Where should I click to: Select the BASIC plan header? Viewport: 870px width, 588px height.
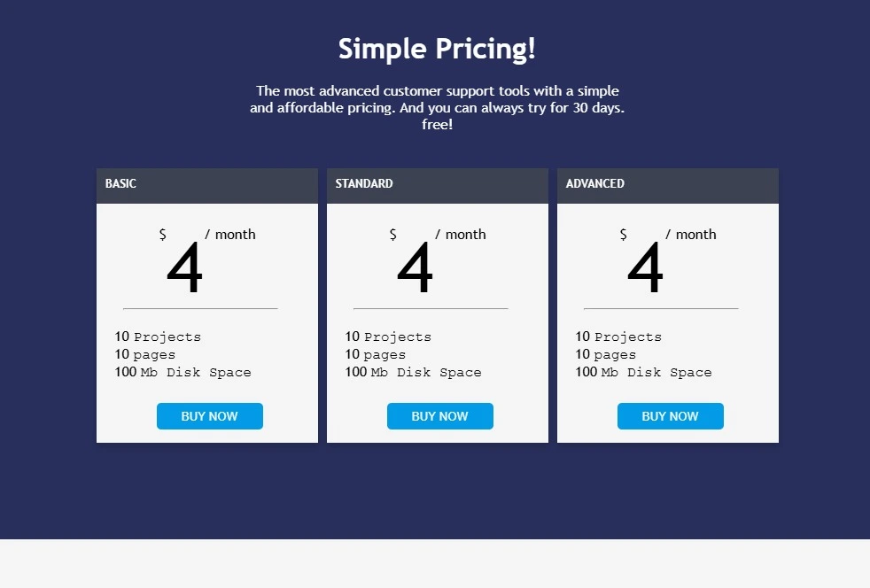(x=120, y=184)
